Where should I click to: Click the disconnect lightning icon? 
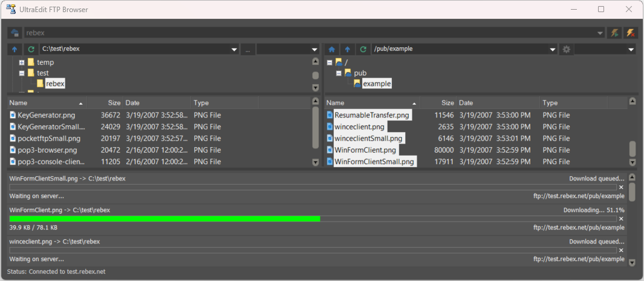pos(630,33)
